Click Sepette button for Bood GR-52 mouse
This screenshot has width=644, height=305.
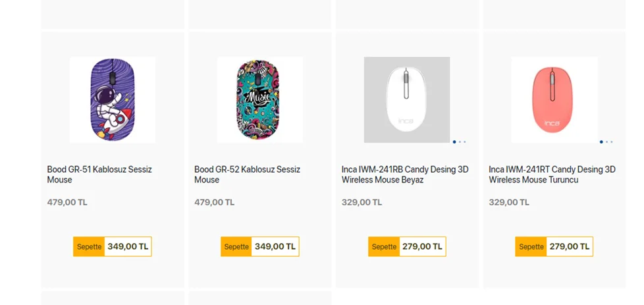(236, 247)
